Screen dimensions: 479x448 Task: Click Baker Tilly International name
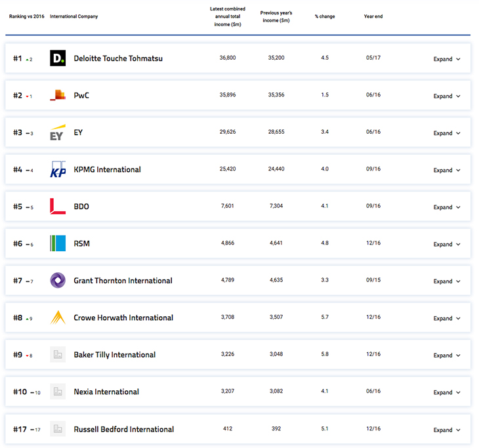[115, 355]
